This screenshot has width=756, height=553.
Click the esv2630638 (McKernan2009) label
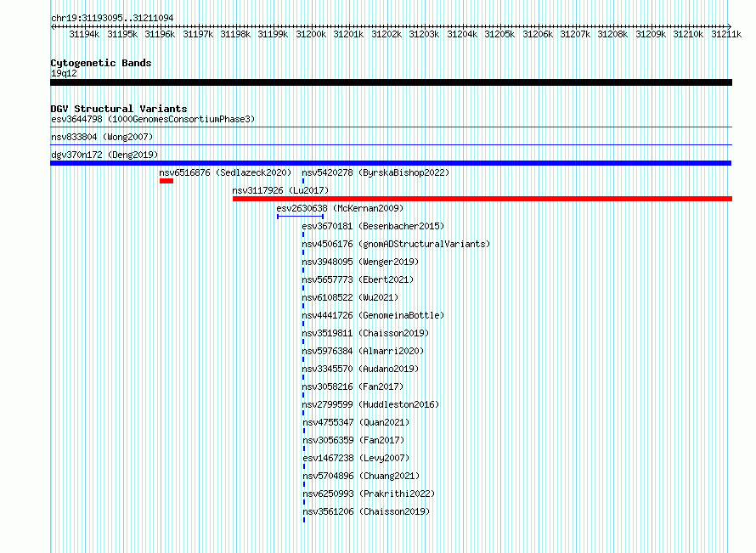(340, 208)
